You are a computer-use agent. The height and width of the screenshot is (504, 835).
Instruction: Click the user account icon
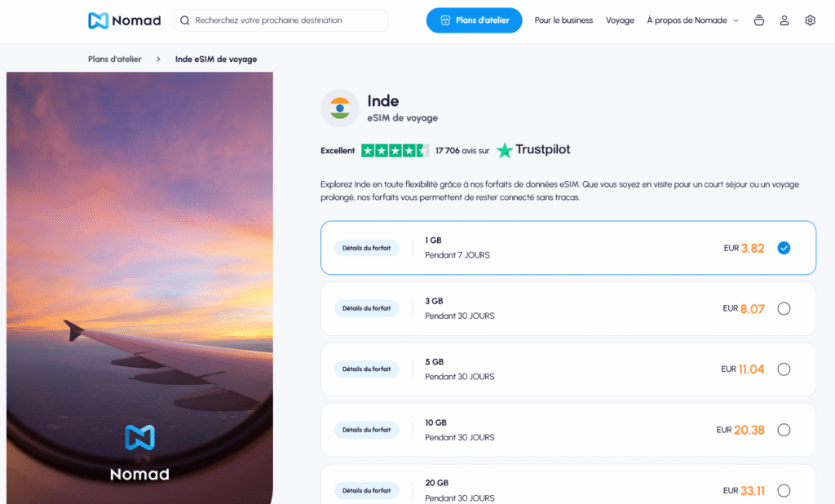tap(784, 20)
